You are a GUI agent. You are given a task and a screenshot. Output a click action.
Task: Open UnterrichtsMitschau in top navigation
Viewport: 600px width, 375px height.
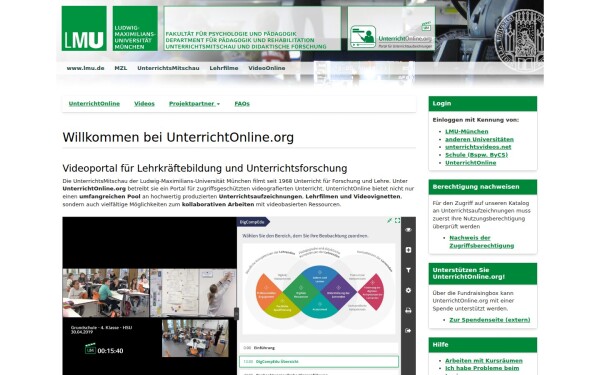coord(168,68)
